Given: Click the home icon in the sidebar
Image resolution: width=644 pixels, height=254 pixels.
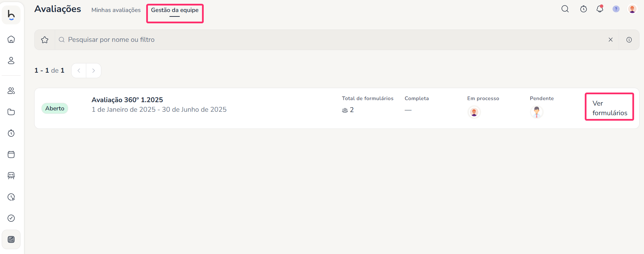Looking at the screenshot, I should pyautogui.click(x=11, y=39).
